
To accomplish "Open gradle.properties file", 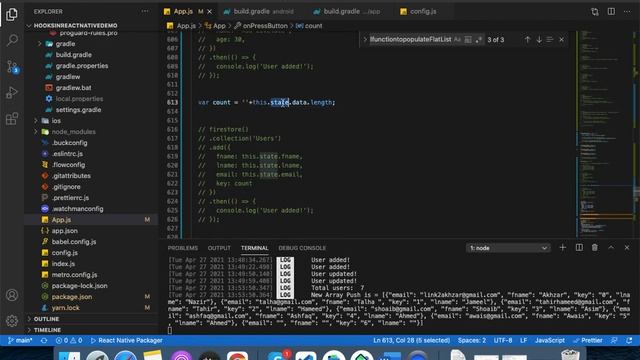I will (x=82, y=66).
